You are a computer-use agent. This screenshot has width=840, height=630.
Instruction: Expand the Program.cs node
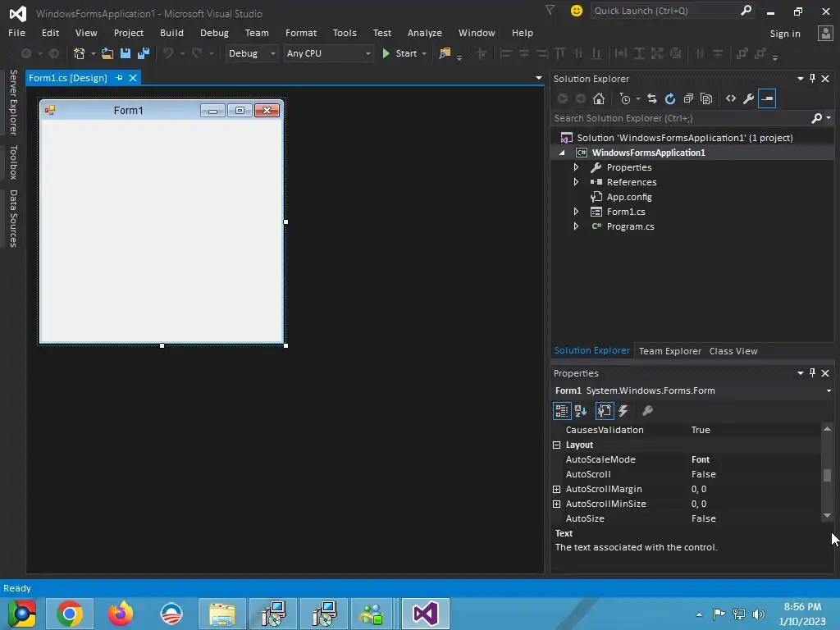click(x=576, y=226)
